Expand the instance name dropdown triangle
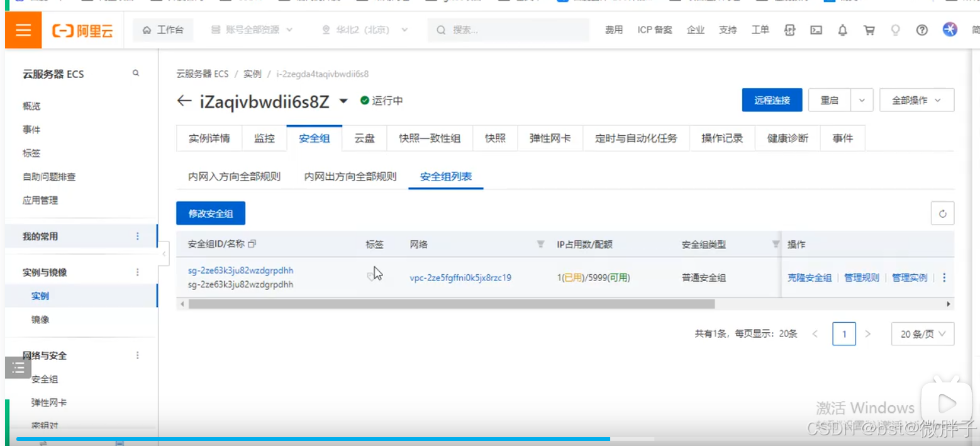This screenshot has width=980, height=446. 343,101
